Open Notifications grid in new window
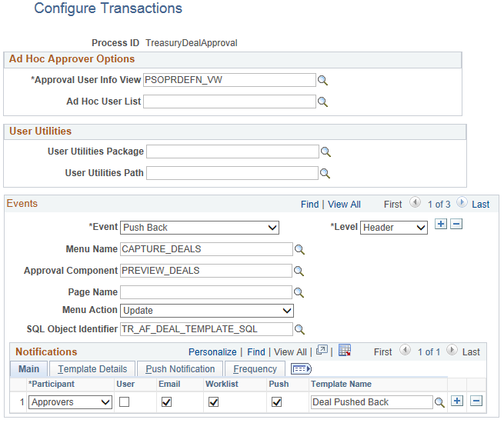The width and height of the screenshot is (504, 423). pos(322,350)
